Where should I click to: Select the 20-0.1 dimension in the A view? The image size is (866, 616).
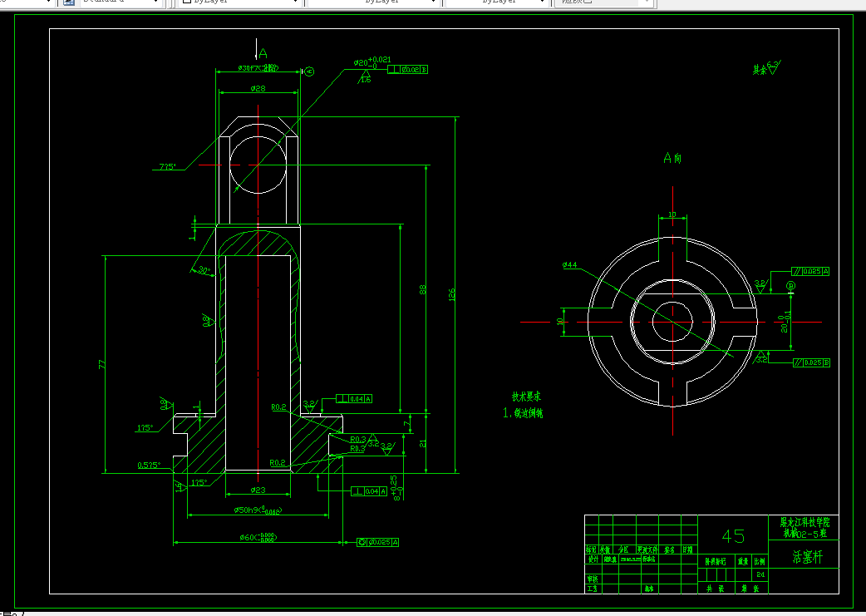tap(785, 322)
